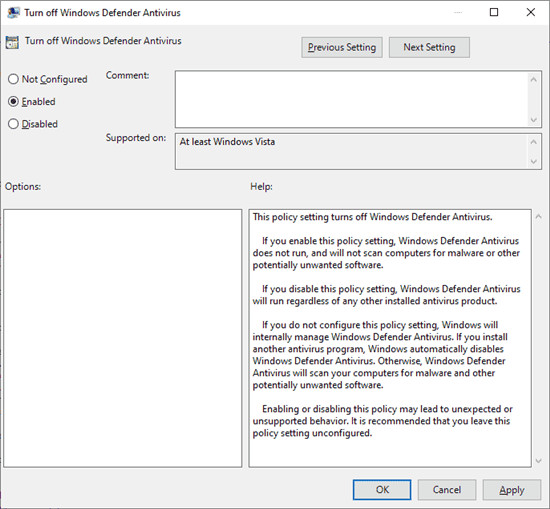The height and width of the screenshot is (509, 550).
Task: Click inside the Comment text box
Action: pyautogui.click(x=351, y=99)
